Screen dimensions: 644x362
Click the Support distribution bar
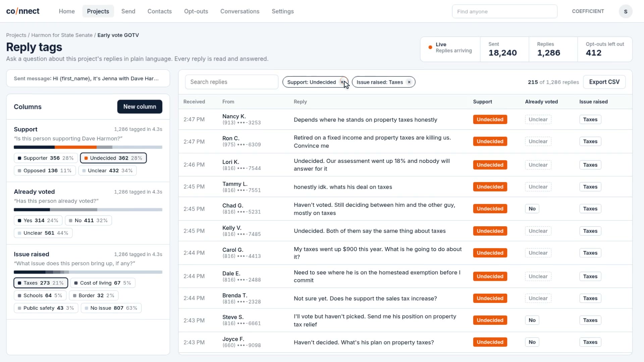click(88, 147)
